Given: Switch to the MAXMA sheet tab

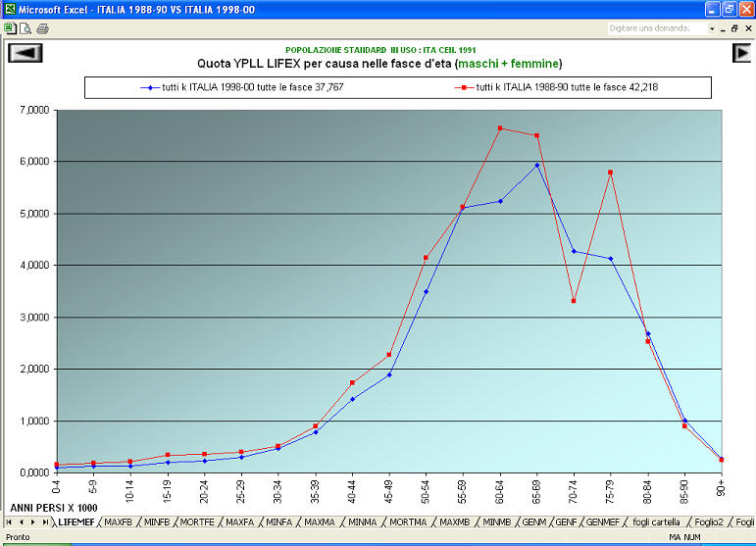Looking at the screenshot, I should tap(320, 521).
